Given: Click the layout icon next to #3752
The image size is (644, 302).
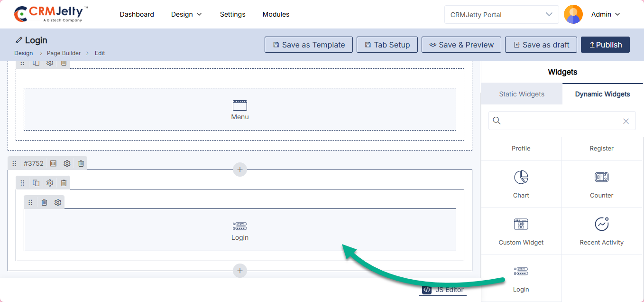Looking at the screenshot, I should tap(53, 163).
